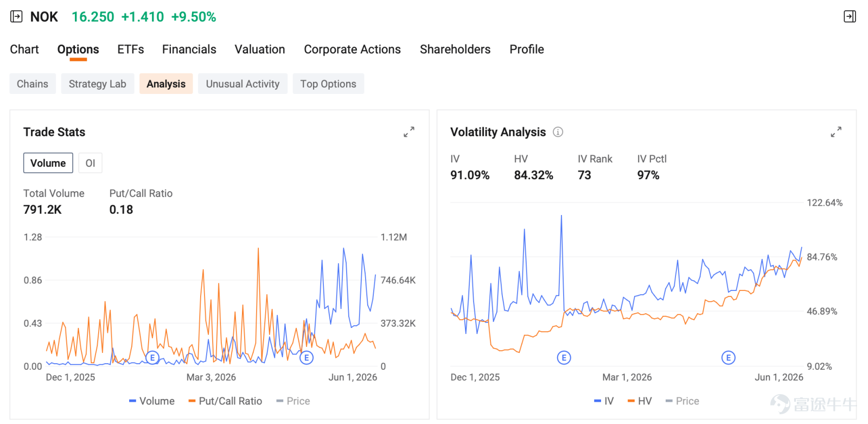Open Top Options
This screenshot has width=868, height=424.
(x=328, y=84)
